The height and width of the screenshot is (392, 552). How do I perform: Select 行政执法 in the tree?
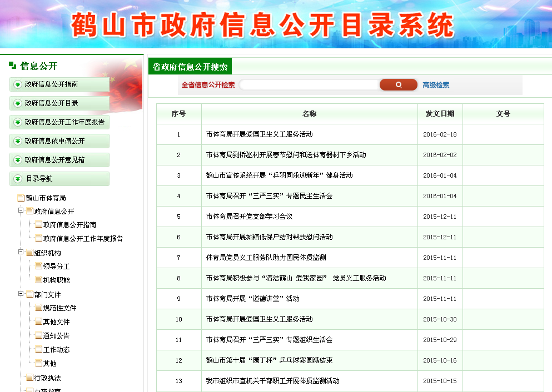(x=47, y=378)
